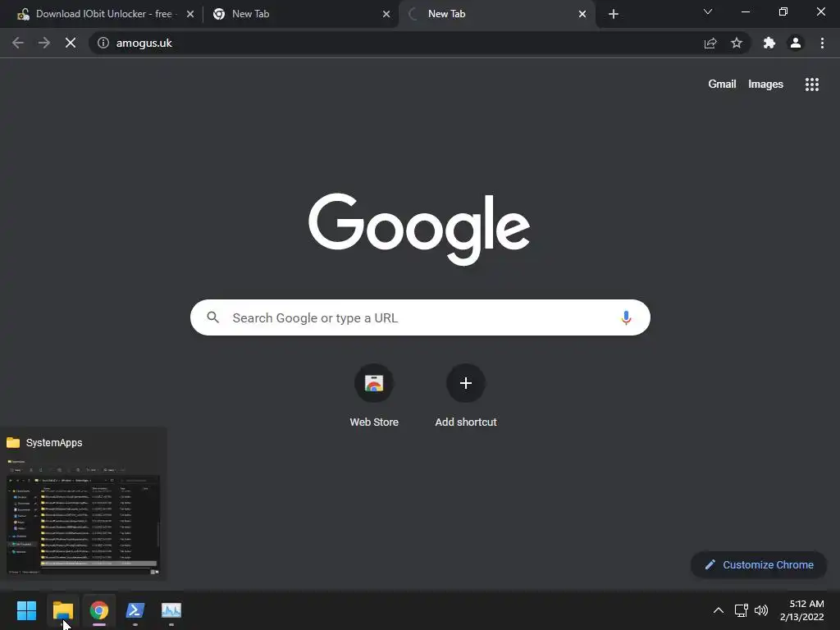This screenshot has height=630, width=840.
Task: Go back to the previous page
Action: click(x=18, y=43)
